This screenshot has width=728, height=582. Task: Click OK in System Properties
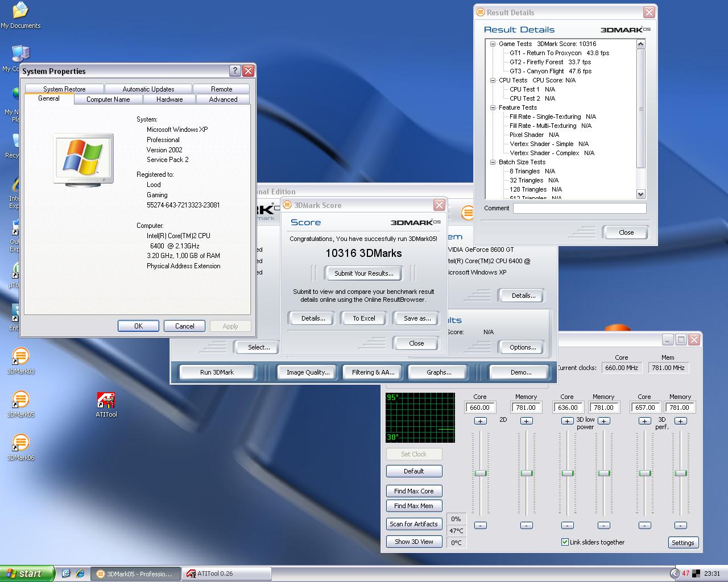(x=138, y=326)
